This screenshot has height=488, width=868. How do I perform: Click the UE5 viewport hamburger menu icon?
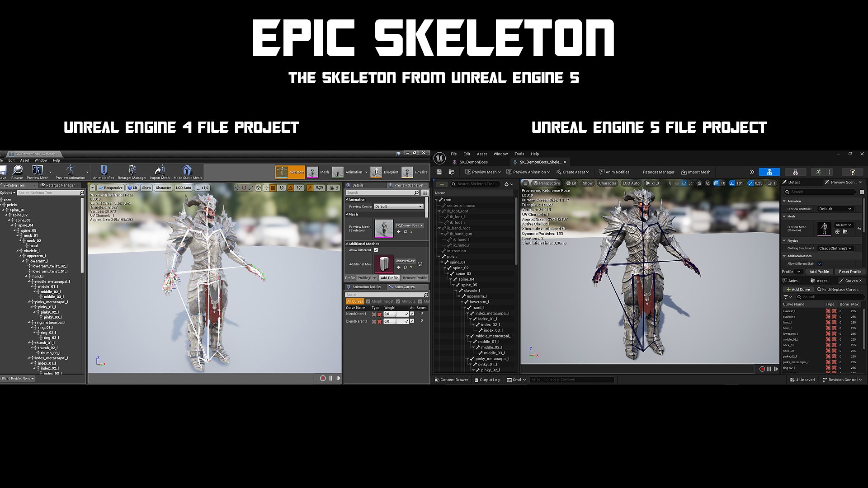point(525,183)
